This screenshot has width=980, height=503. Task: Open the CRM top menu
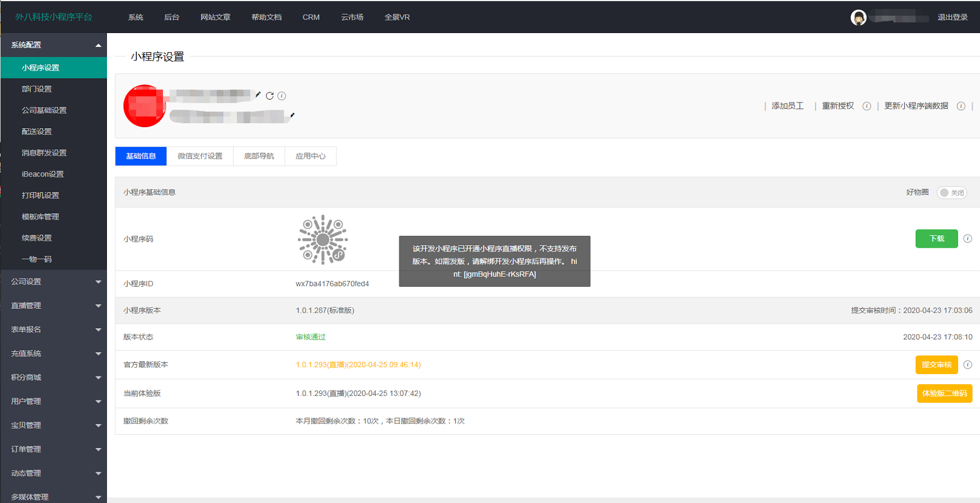pos(311,17)
